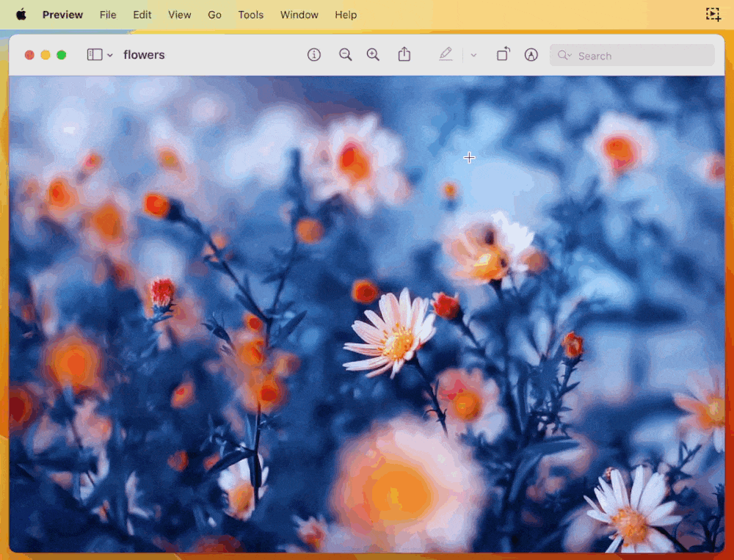Toggle the sidebar view button
734x560 pixels.
point(95,55)
